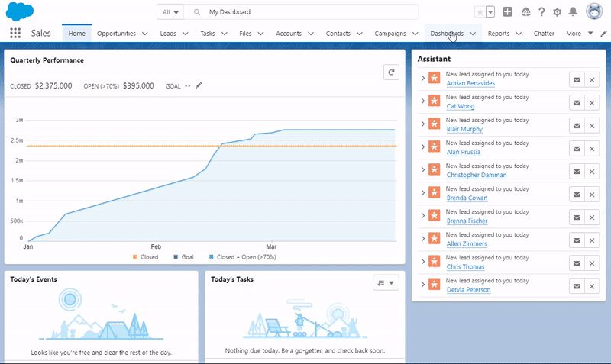Open the More navigation menu

pos(580,34)
